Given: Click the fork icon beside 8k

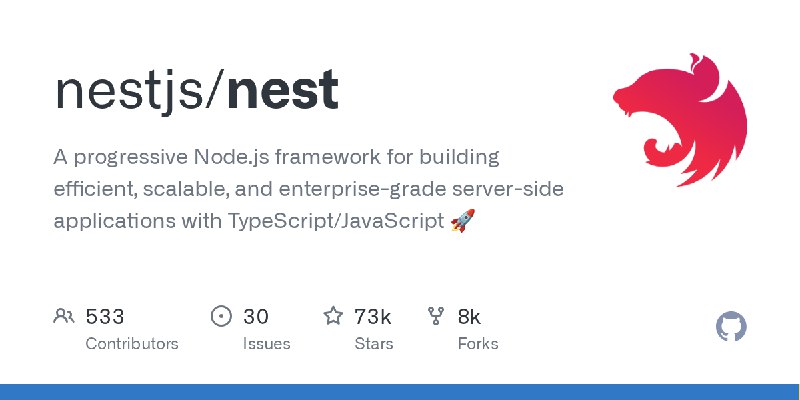Looking at the screenshot, I should click(436, 317).
